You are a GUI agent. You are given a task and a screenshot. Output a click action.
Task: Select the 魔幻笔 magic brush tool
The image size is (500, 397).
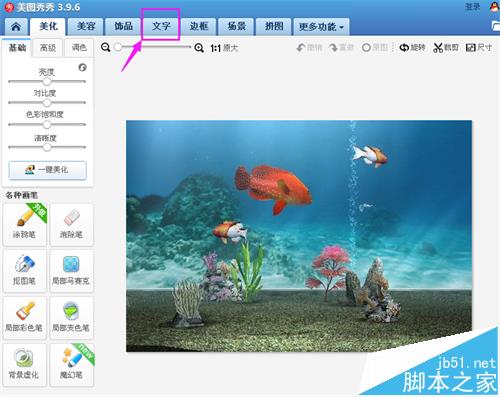[x=72, y=365]
